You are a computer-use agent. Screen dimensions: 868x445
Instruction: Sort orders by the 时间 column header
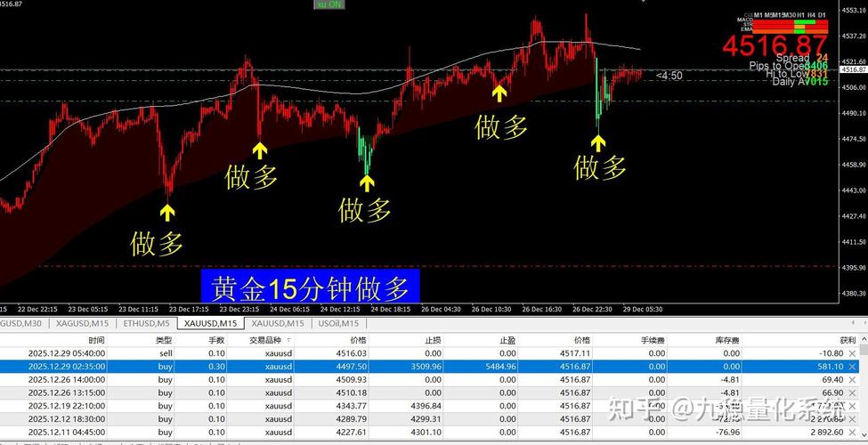pyautogui.click(x=96, y=340)
